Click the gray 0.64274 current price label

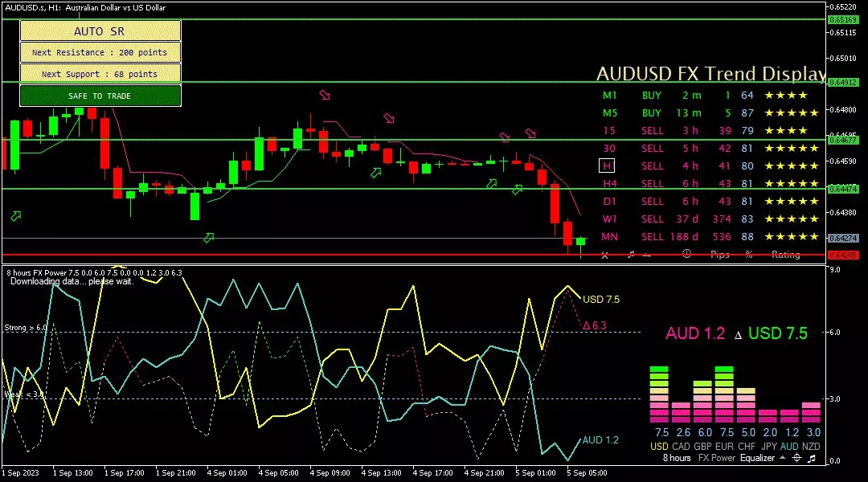pos(843,238)
